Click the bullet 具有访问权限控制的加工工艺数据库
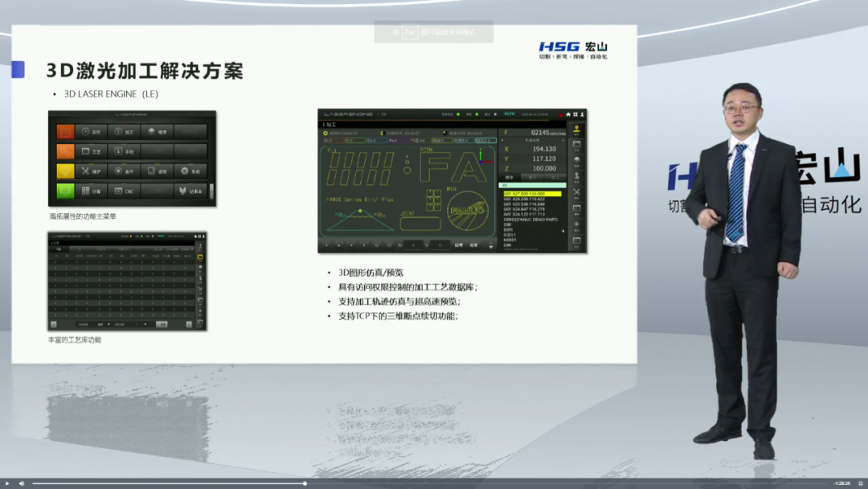868x489 pixels. click(408, 287)
